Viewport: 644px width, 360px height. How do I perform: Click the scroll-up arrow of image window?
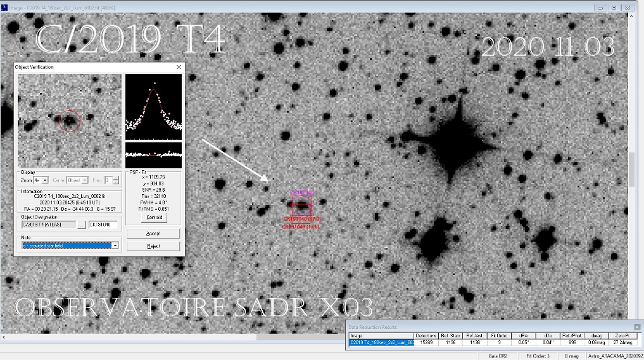[631, 16]
